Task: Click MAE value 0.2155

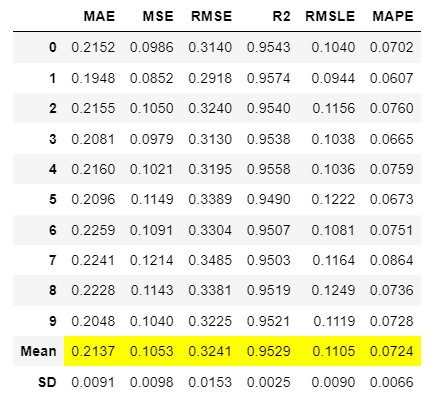Action: (x=93, y=108)
